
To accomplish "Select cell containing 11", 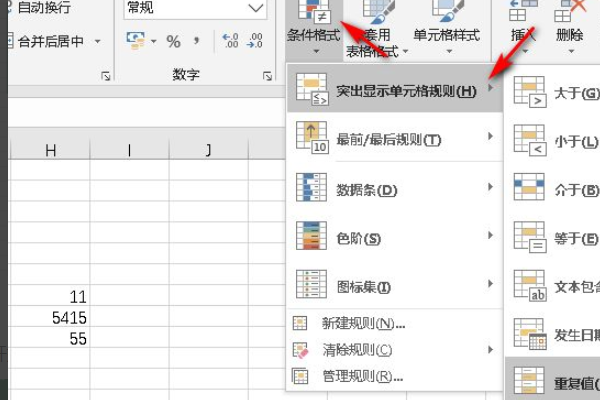I will tap(50, 295).
